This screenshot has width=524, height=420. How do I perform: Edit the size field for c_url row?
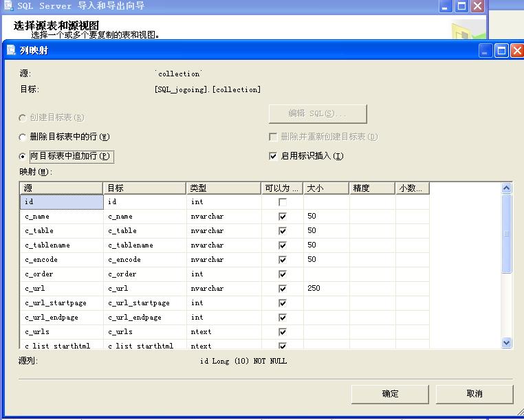click(326, 289)
